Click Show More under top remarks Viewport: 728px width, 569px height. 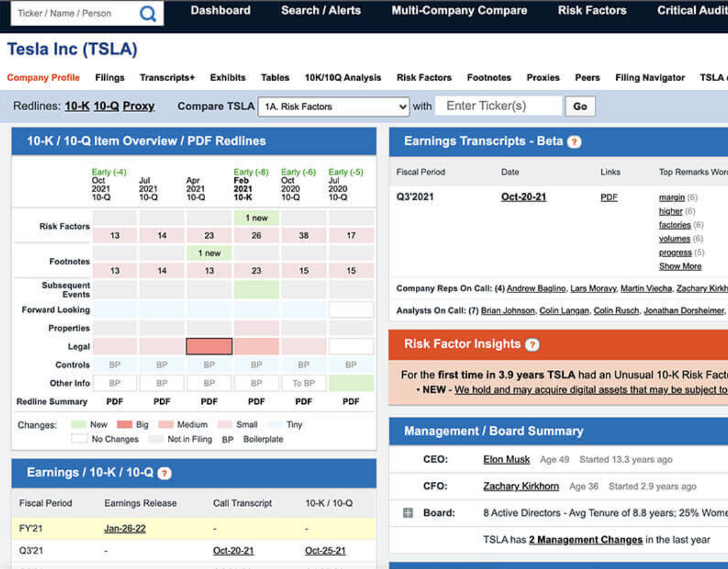[680, 266]
